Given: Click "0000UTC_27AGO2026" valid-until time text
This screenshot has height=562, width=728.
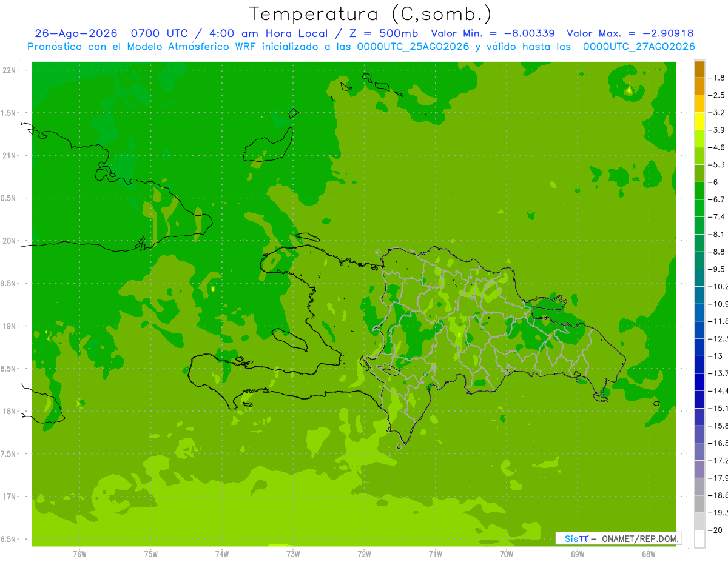Looking at the screenshot, I should (639, 47).
